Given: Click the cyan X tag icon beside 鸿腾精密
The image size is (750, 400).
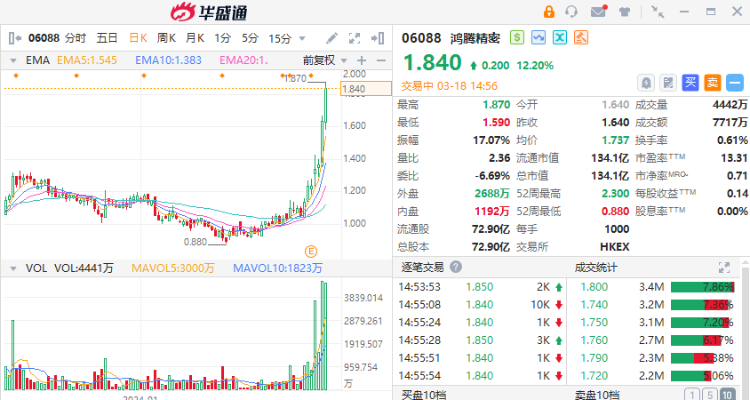Looking at the screenshot, I should coord(560,37).
